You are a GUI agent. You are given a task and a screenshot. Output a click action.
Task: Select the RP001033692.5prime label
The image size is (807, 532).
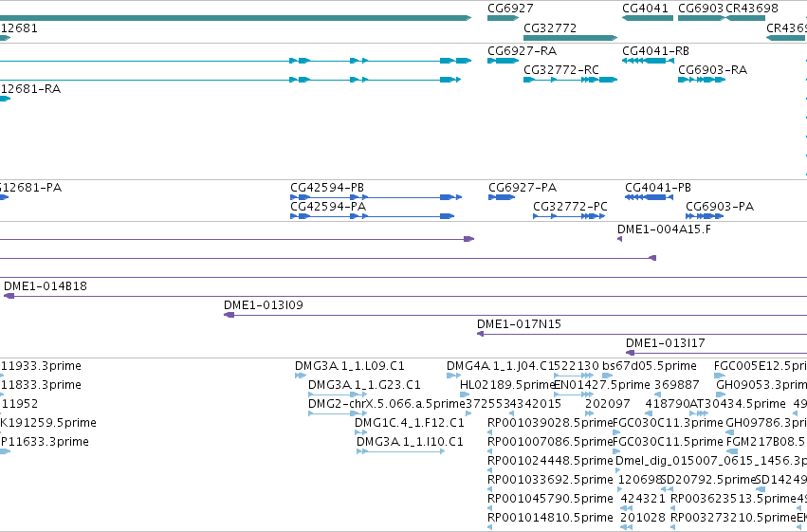pos(550,480)
